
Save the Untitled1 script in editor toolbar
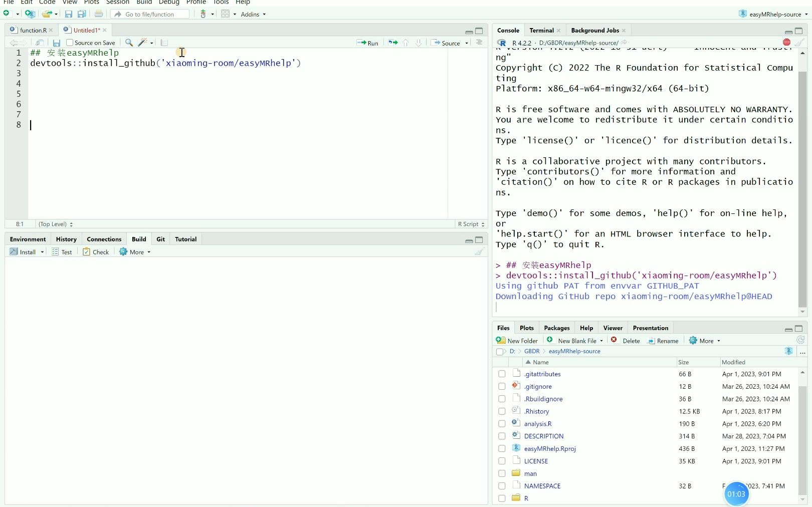56,43
